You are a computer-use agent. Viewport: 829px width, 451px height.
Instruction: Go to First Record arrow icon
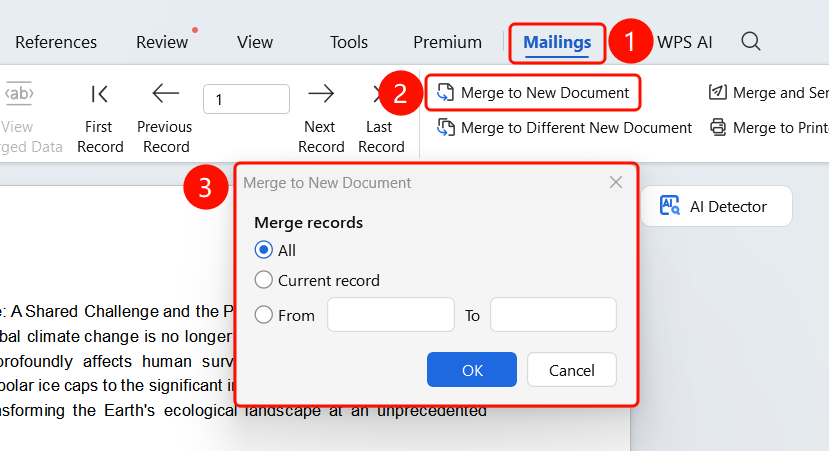tap(99, 94)
